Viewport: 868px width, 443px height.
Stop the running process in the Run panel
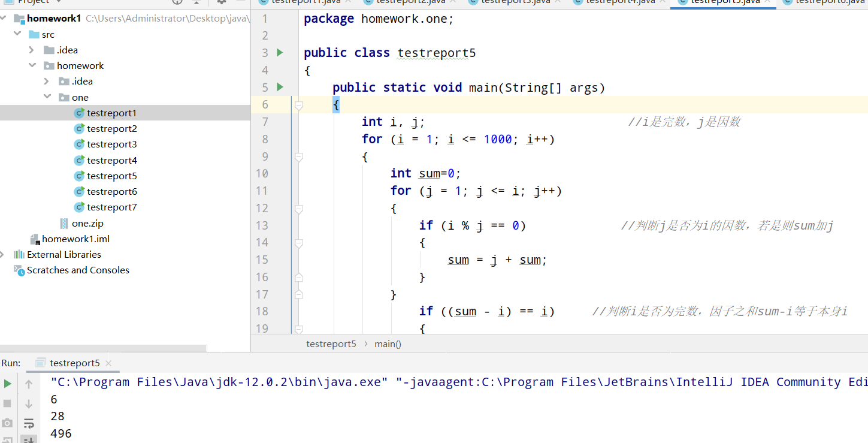[x=8, y=403]
